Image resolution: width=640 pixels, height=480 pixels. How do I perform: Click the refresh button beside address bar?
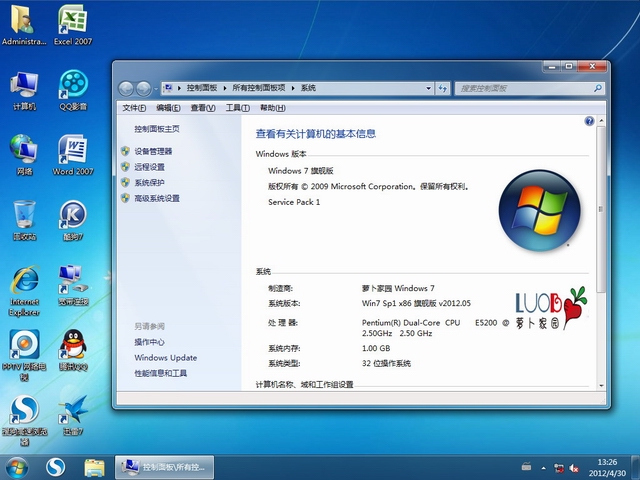pos(442,88)
